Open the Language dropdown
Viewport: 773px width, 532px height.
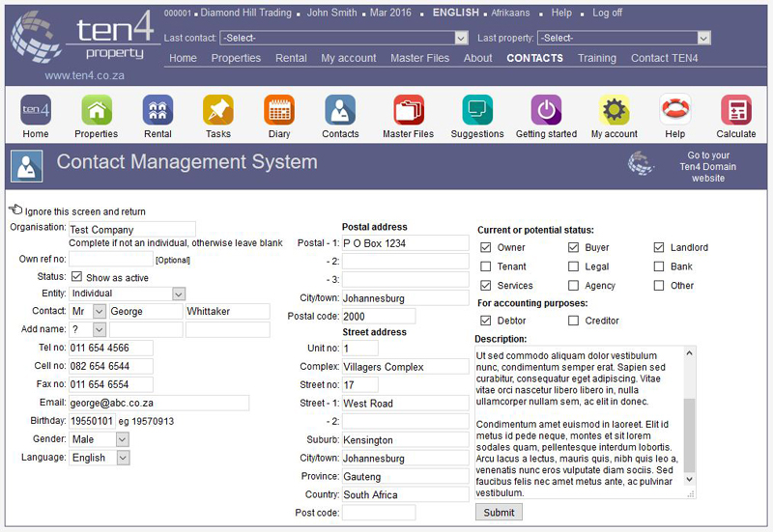(100, 458)
